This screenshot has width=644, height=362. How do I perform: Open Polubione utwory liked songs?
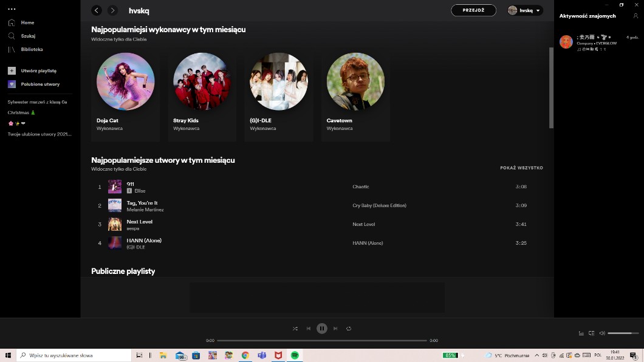click(x=40, y=84)
